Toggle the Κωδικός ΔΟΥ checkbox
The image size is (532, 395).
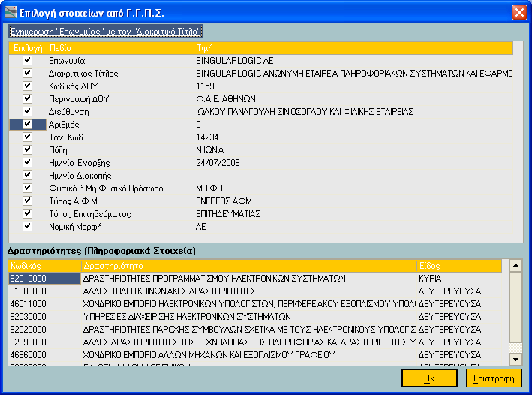tap(28, 86)
